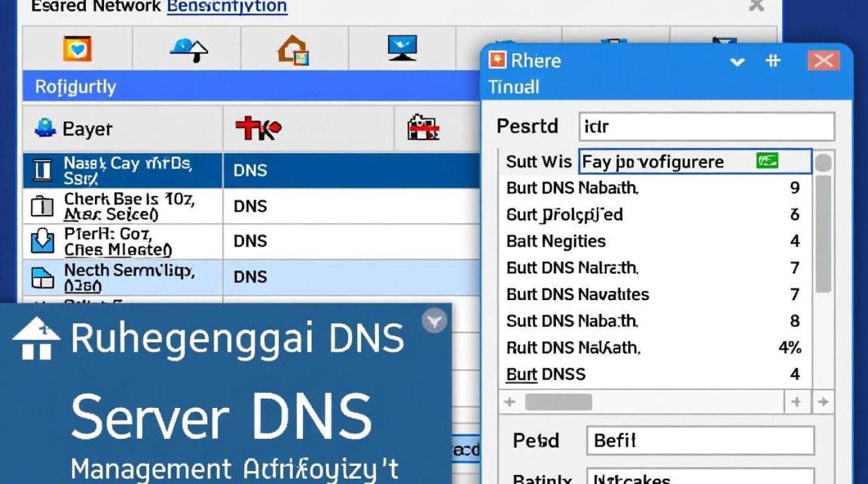
Task: Click the Pesrtd text input field
Action: [x=707, y=126]
